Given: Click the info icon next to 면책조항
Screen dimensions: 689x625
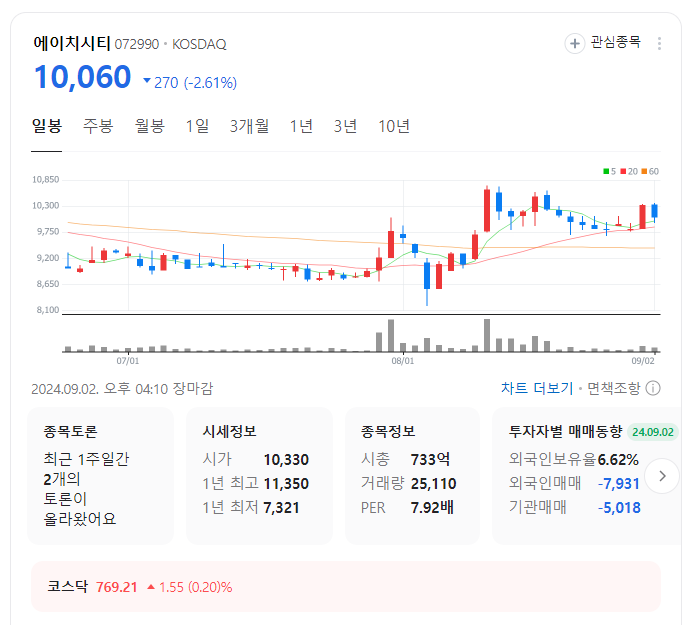Looking at the screenshot, I should (653, 389).
